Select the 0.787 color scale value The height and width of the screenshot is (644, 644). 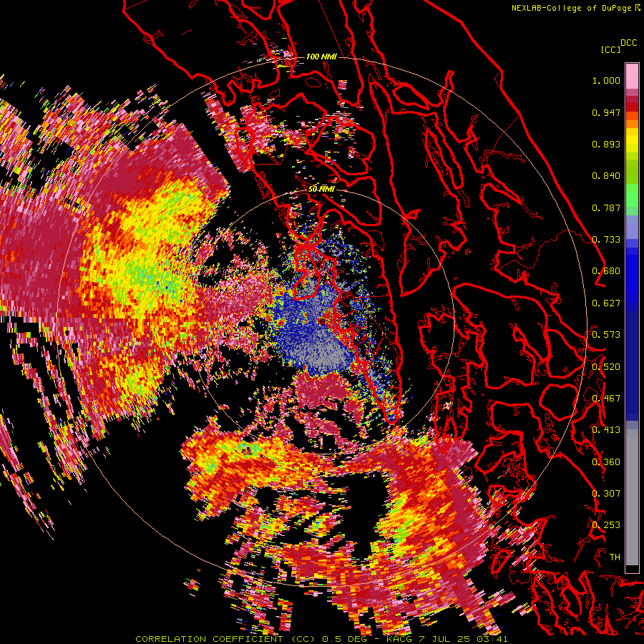(606, 208)
